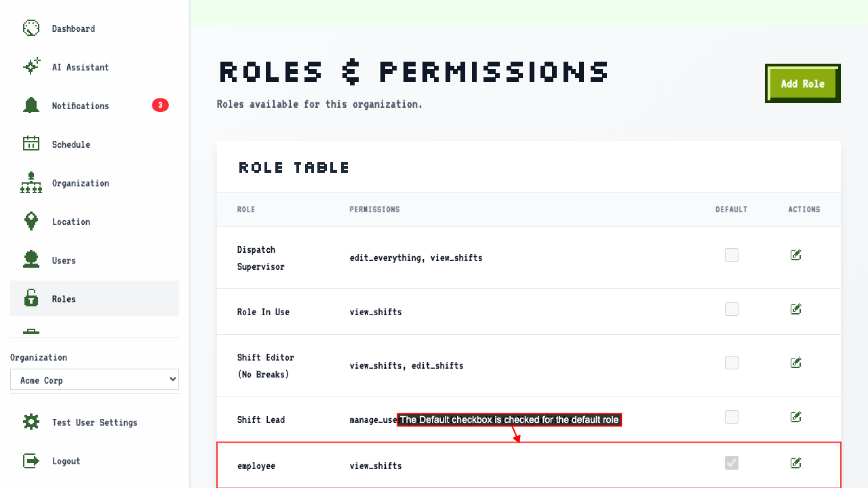Open the Acme Corp organization dropdown
This screenshot has height=488, width=868.
[94, 380]
